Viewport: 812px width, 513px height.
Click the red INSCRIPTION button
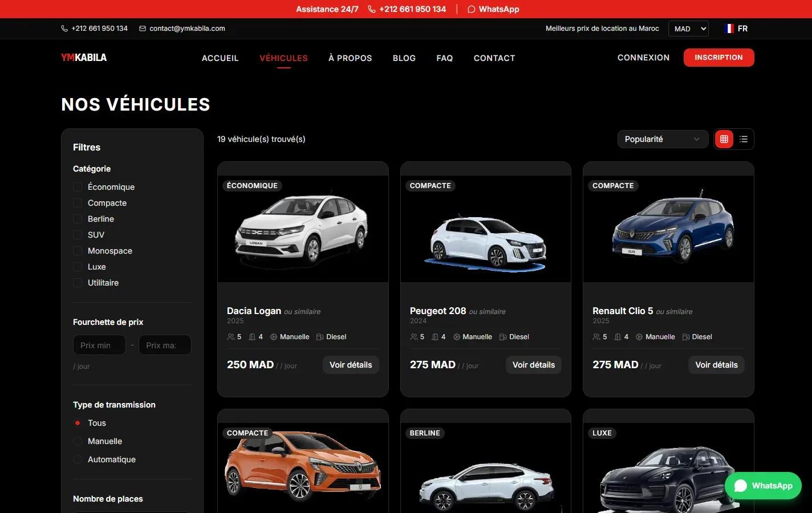pos(718,58)
